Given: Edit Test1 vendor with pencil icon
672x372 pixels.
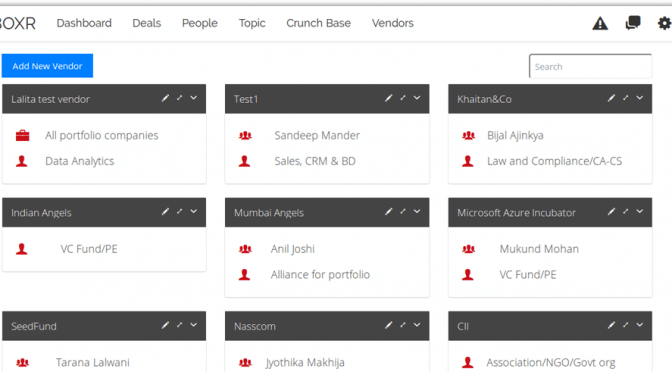Looking at the screenshot, I should (x=388, y=98).
